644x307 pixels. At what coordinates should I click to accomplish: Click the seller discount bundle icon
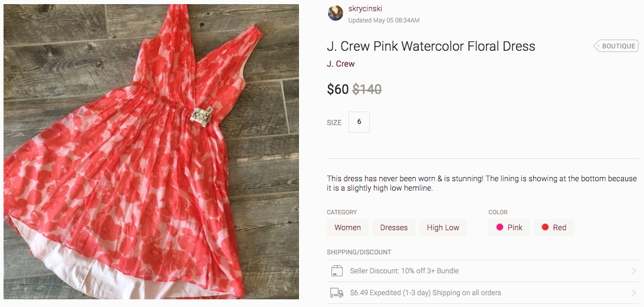pyautogui.click(x=337, y=271)
